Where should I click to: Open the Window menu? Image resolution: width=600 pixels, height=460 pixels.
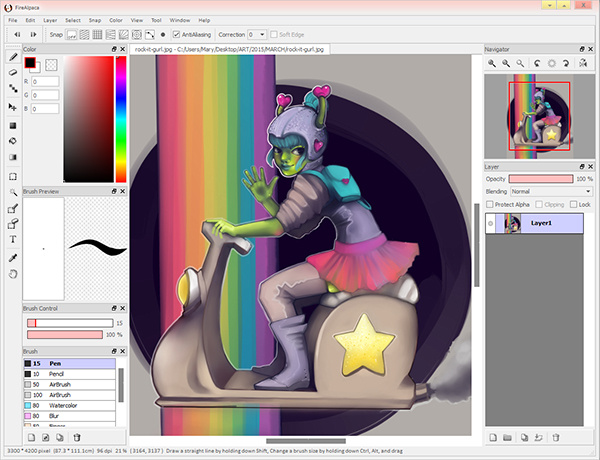(x=180, y=20)
